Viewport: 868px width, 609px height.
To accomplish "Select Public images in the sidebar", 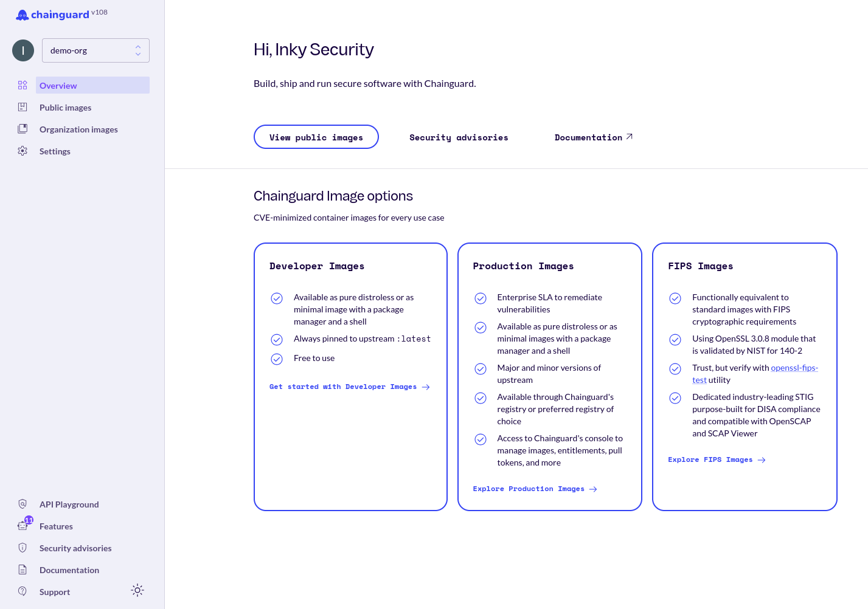I will [x=65, y=107].
